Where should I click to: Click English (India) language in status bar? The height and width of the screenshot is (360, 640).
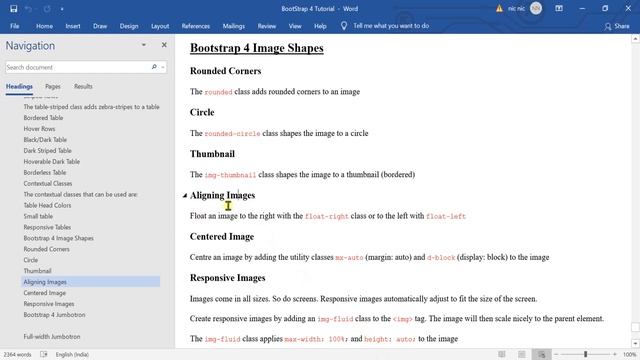[72, 354]
